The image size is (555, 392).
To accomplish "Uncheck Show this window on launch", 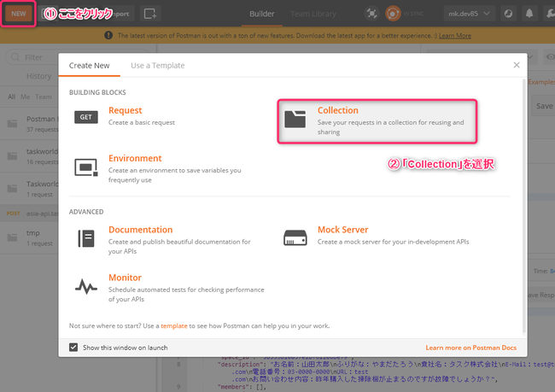I will pos(73,348).
